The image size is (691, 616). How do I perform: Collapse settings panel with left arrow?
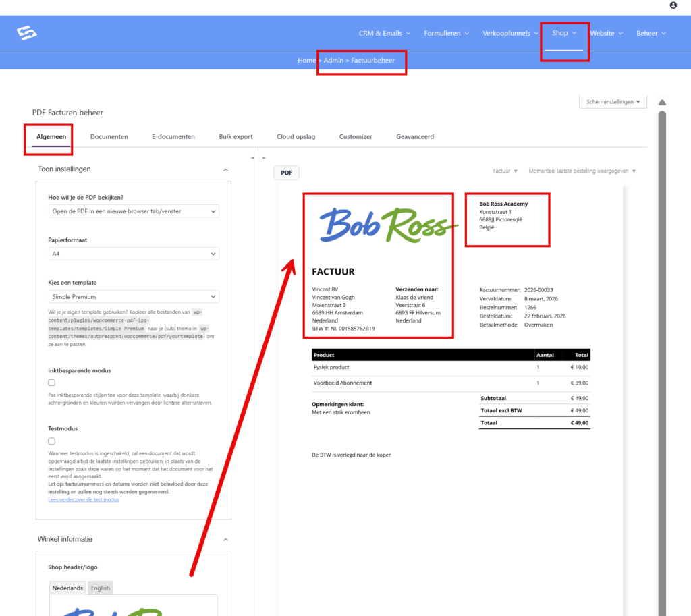pyautogui.click(x=252, y=157)
